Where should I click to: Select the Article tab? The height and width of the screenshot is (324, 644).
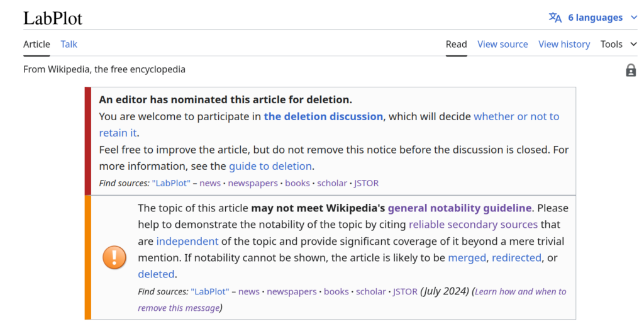point(36,44)
